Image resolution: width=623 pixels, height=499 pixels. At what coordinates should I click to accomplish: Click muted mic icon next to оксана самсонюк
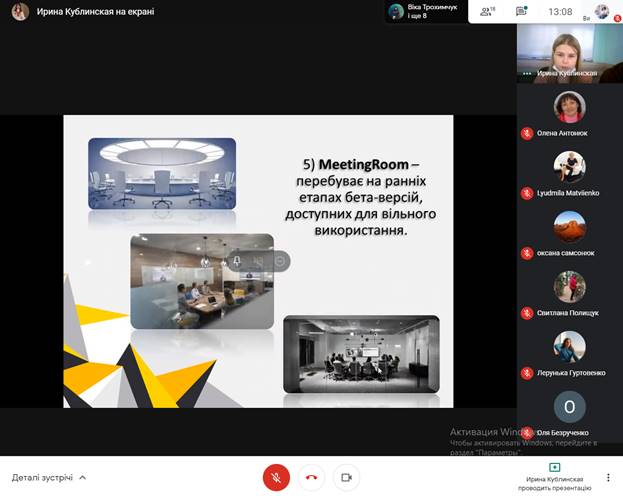coord(527,253)
